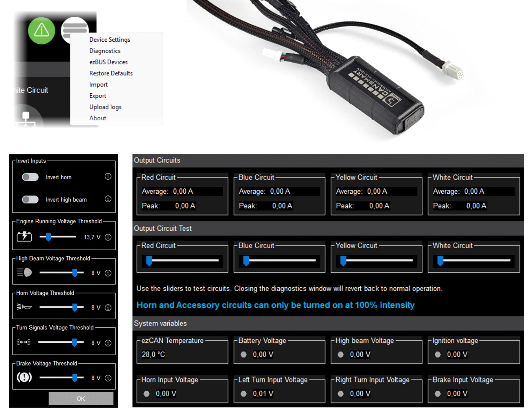The image size is (532, 416).
Task: Click the turn signals arrows icon
Action: click(24, 342)
